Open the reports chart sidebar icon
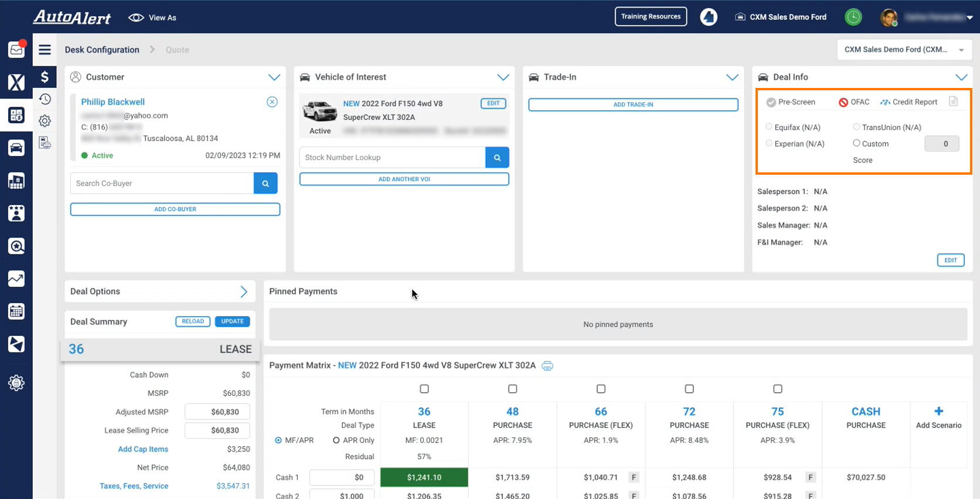The height and width of the screenshot is (499, 980). (x=16, y=279)
